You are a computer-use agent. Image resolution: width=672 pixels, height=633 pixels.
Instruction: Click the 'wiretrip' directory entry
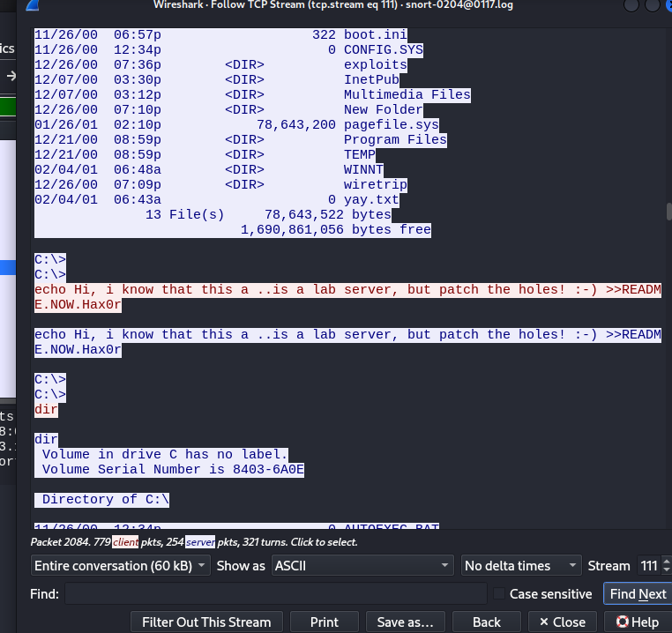pos(376,185)
